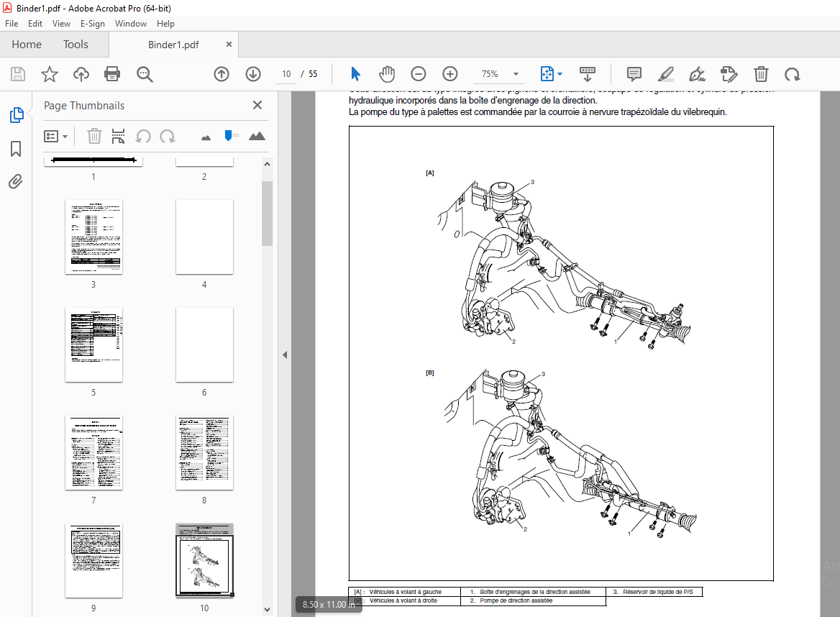Collapse the navigation pane with the divider arrow
Image resolution: width=840 pixels, height=617 pixels.
pos(285,355)
